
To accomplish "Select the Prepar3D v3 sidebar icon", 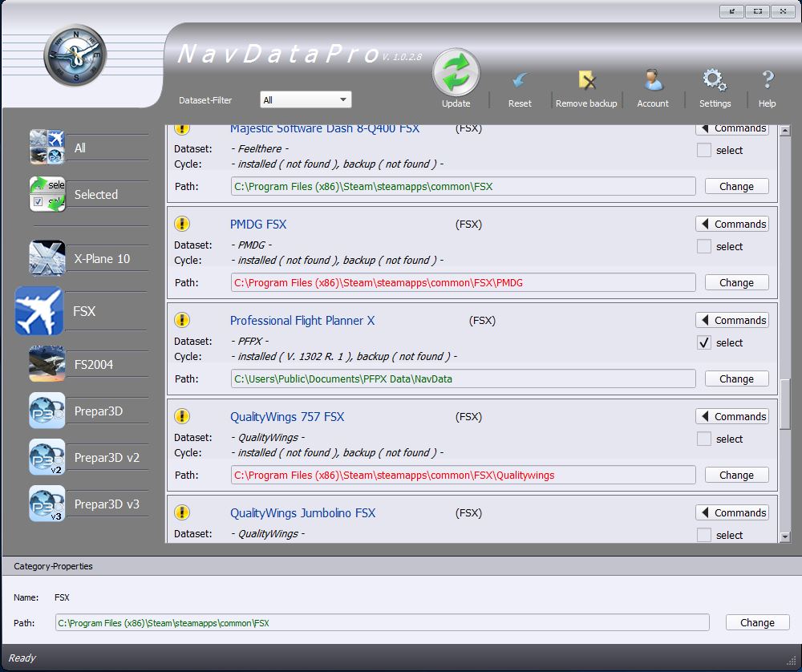I will click(47, 504).
